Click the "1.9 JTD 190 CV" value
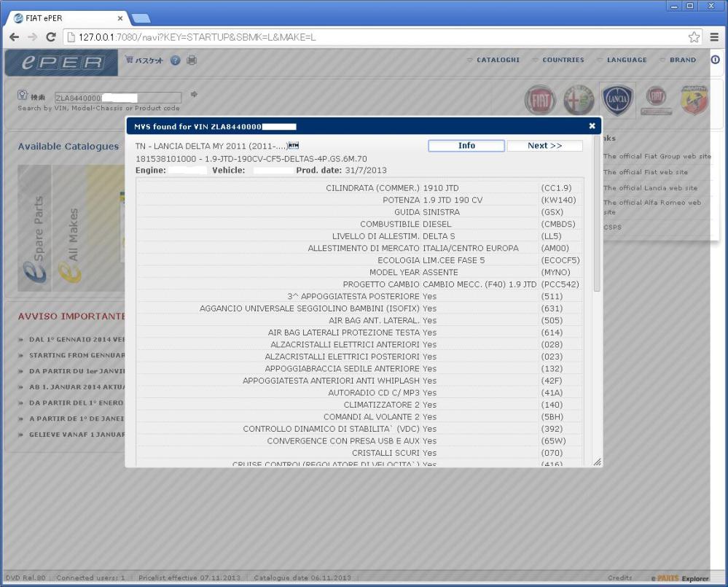Screen dimensions: 728x587 coord(453,200)
